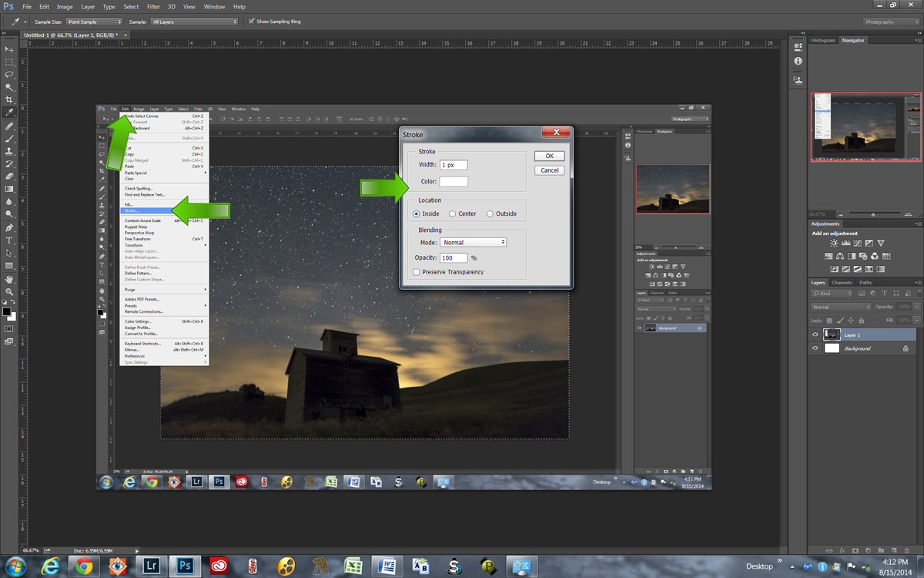Open the Window menu in the top menu bar

point(215,7)
